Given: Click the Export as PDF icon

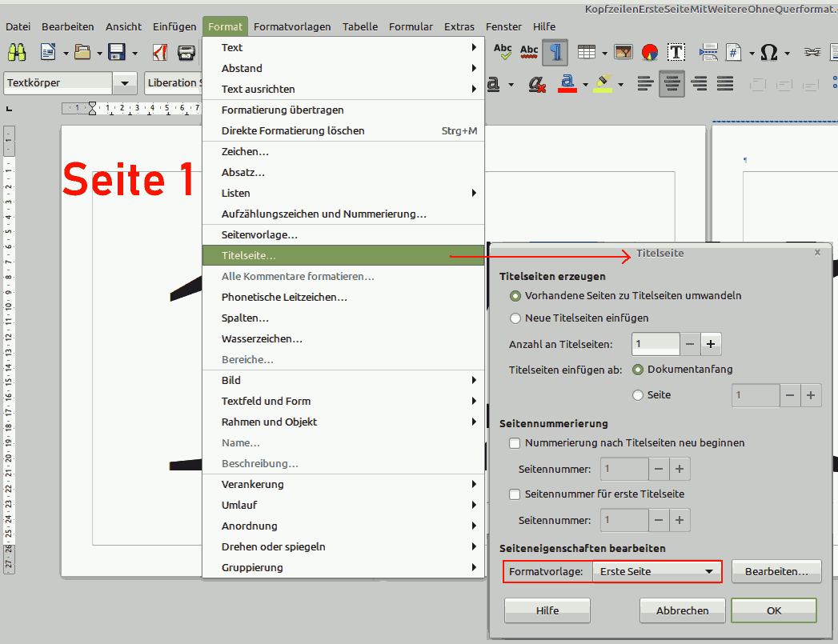Looking at the screenshot, I should click(160, 53).
